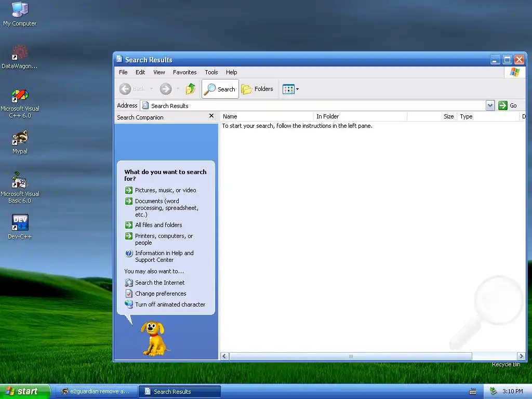Click the network tray icon
This screenshot has width=532, height=399.
(x=494, y=391)
